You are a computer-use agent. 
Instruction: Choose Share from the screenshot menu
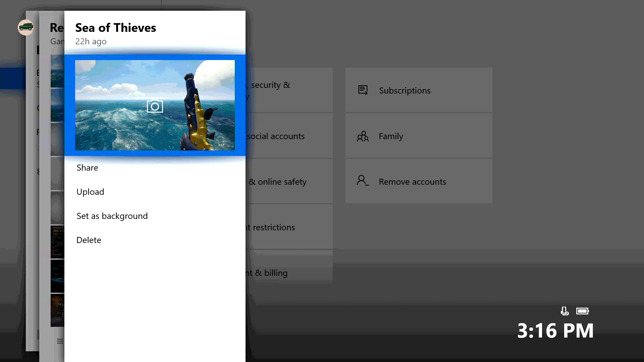click(x=87, y=168)
